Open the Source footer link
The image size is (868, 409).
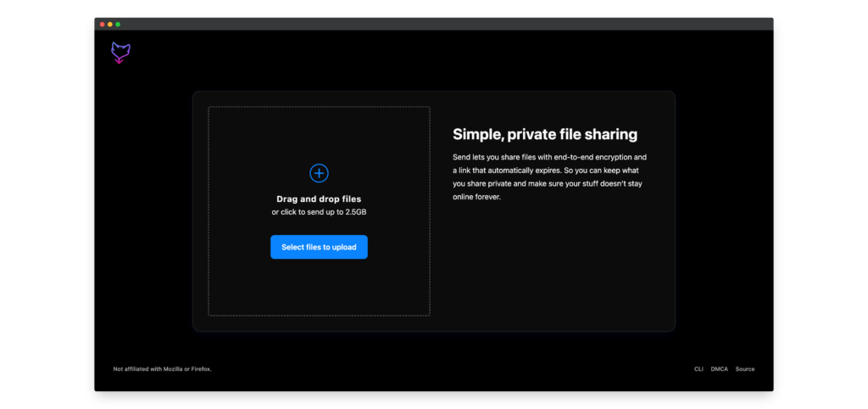tap(744, 369)
